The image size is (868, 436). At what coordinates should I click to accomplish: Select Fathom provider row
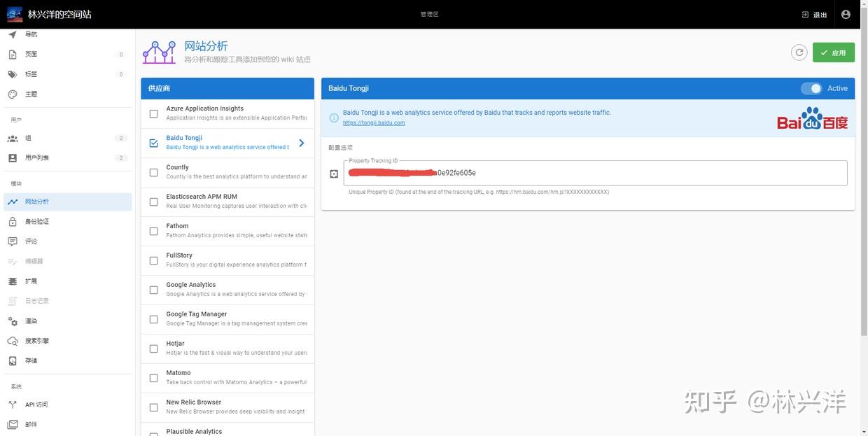pyautogui.click(x=227, y=231)
